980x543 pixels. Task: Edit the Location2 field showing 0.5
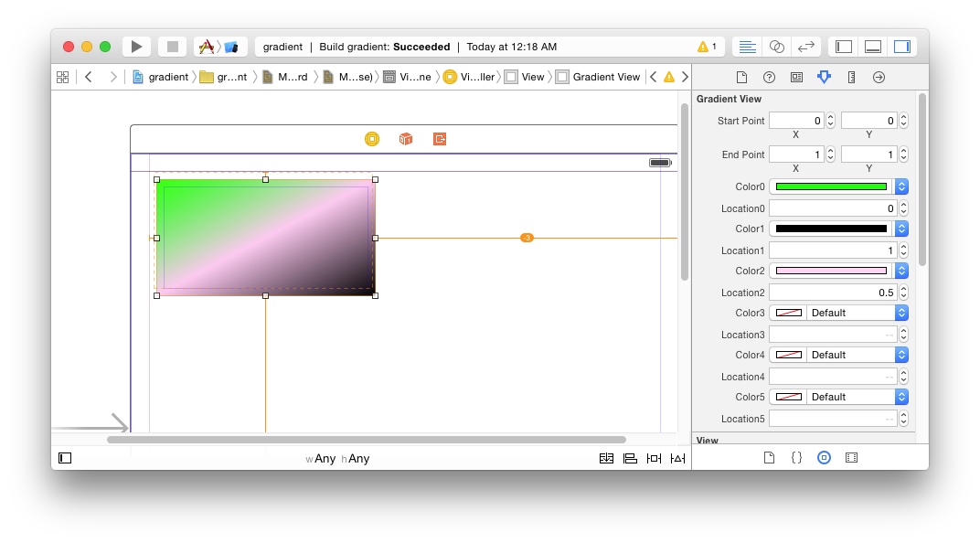click(833, 293)
